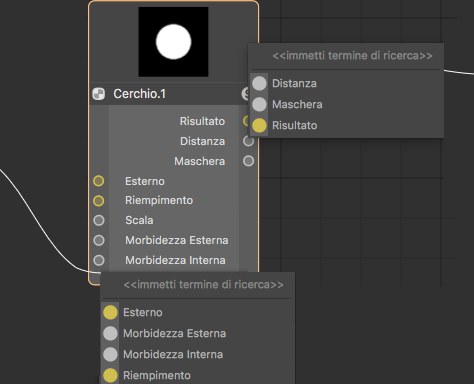Click the Esterno input port on the node
474x384 pixels.
(98, 181)
